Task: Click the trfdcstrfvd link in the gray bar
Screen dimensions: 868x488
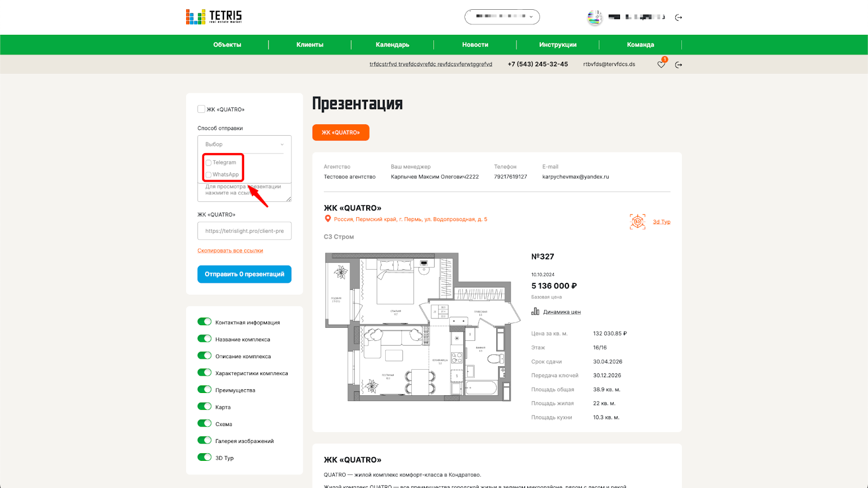Action: pos(431,64)
